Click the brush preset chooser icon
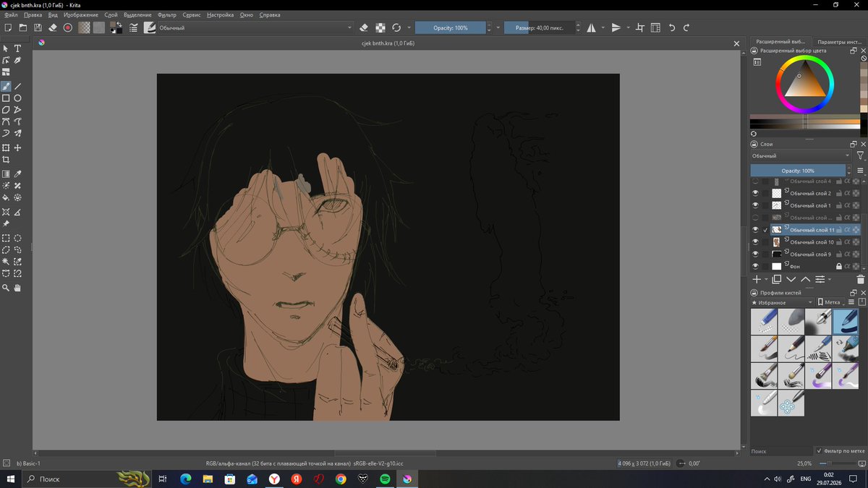This screenshot has width=868, height=488. click(150, 27)
